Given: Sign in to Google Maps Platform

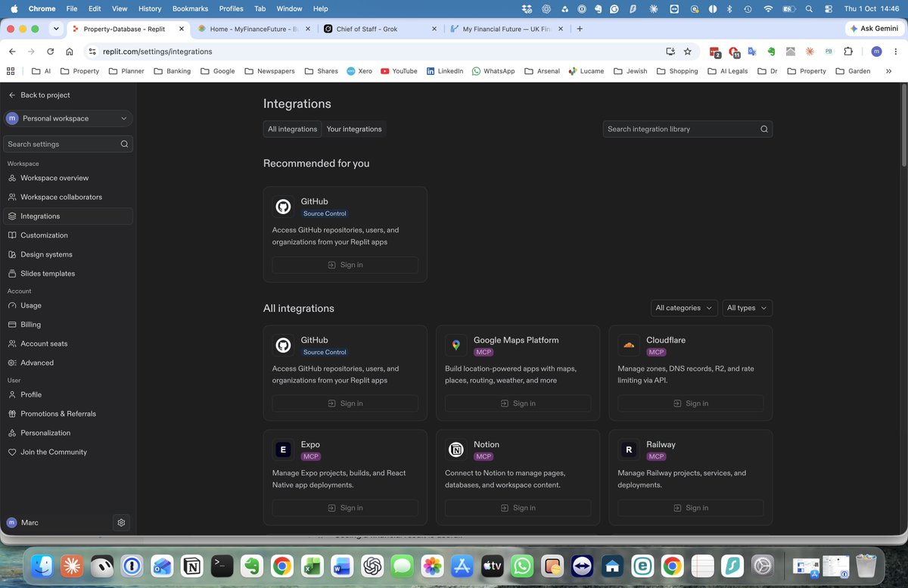Looking at the screenshot, I should tap(518, 403).
